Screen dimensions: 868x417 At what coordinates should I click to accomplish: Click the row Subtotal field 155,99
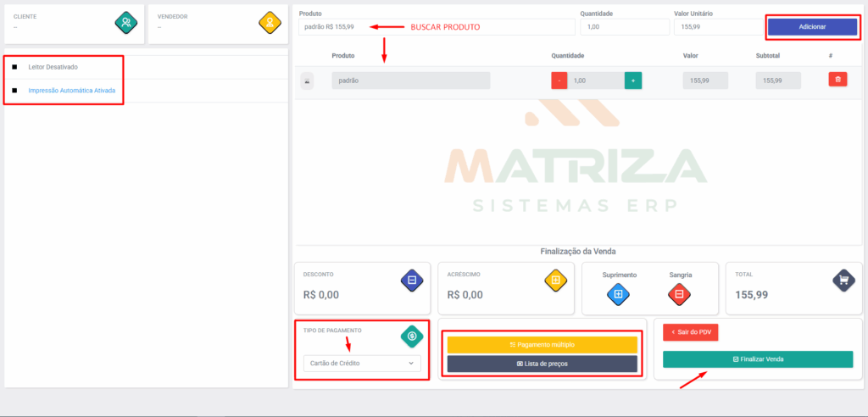(778, 81)
